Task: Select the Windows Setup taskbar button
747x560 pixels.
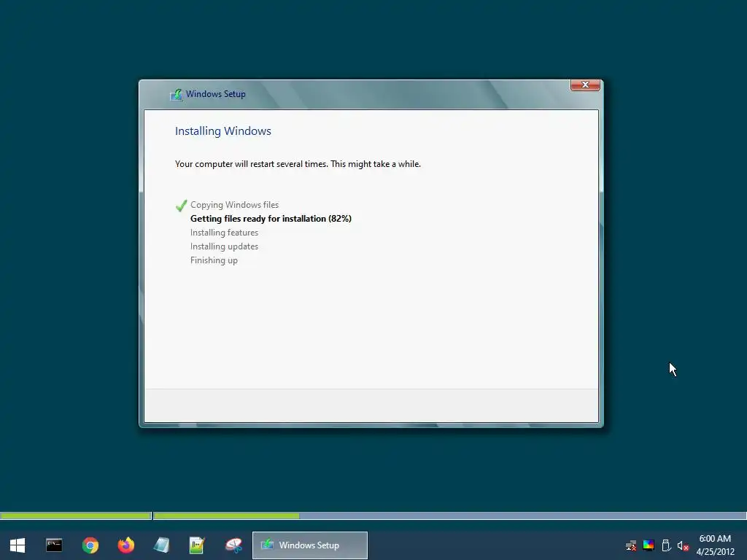Action: click(309, 545)
